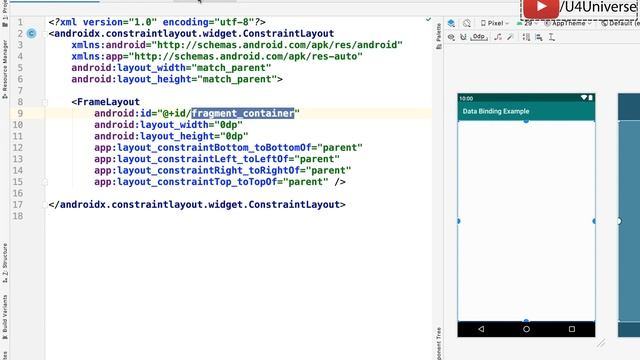Click the xmlns:android attribute on line 3
640x360 pixels.
pyautogui.click(x=237, y=45)
